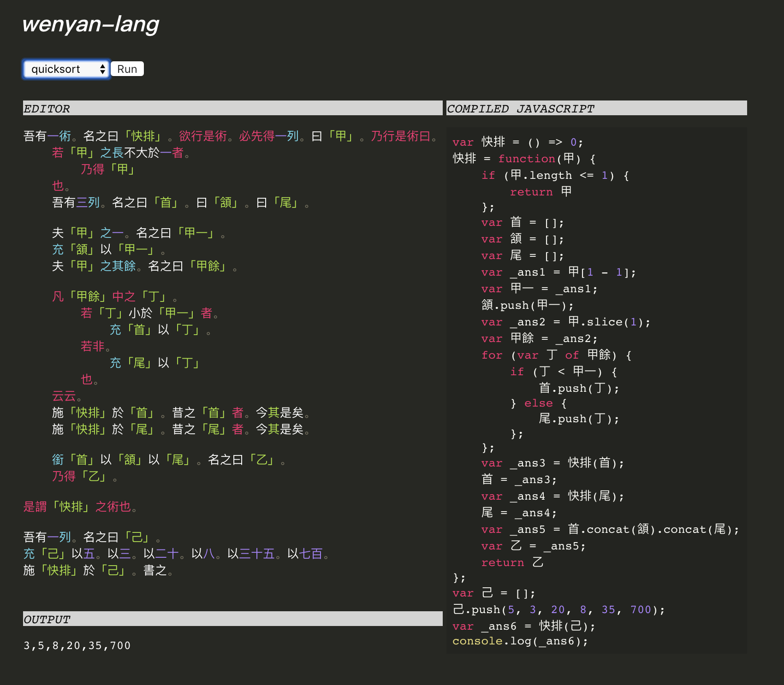This screenshot has width=784, height=685.
Task: Click editor line 云云
Action: click(67, 396)
